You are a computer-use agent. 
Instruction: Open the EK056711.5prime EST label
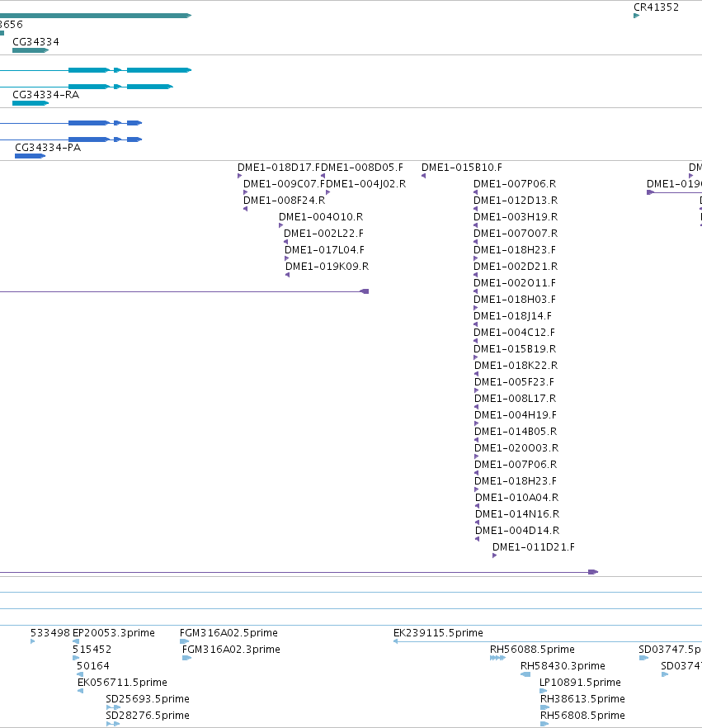click(x=122, y=683)
